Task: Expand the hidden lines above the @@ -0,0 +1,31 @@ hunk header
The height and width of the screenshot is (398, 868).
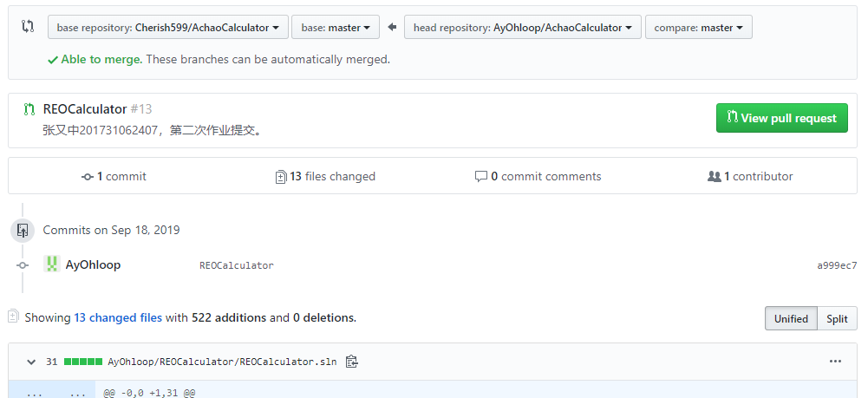Action: tap(52, 391)
